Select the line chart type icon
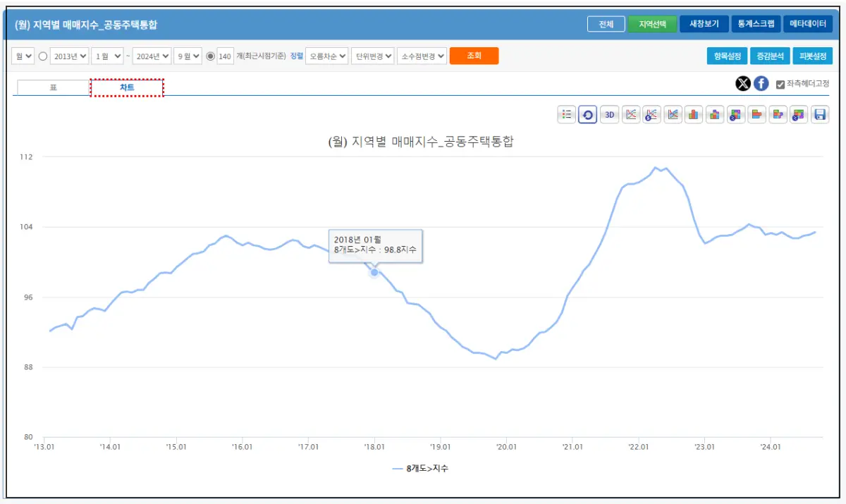Viewport: 846px width, 504px height. pyautogui.click(x=630, y=114)
